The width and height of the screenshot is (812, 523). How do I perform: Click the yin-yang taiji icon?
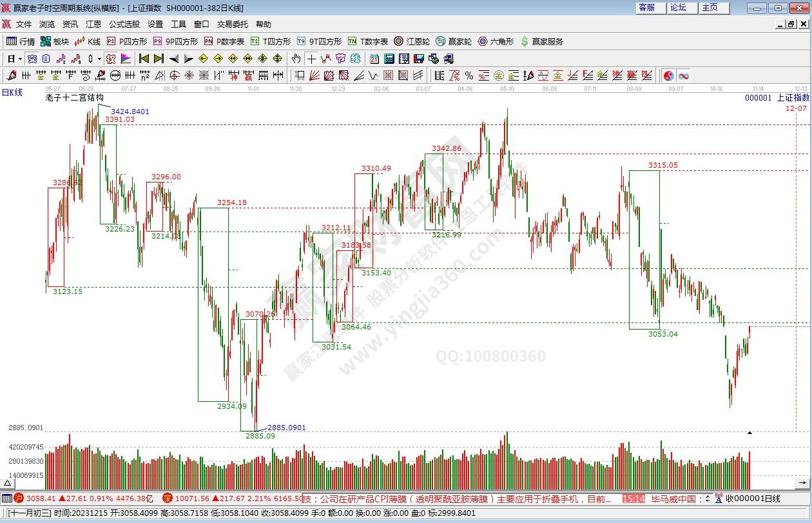pyautogui.click(x=669, y=75)
